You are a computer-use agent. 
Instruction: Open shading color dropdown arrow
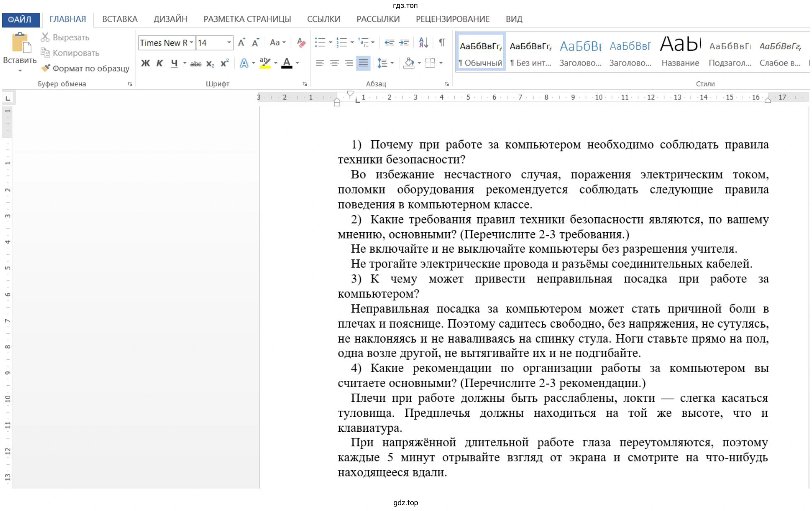tap(419, 63)
